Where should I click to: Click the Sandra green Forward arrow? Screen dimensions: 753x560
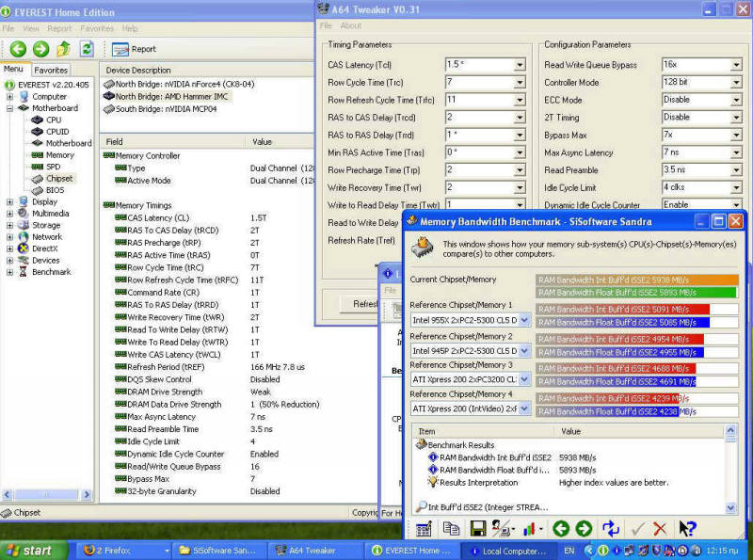(584, 529)
